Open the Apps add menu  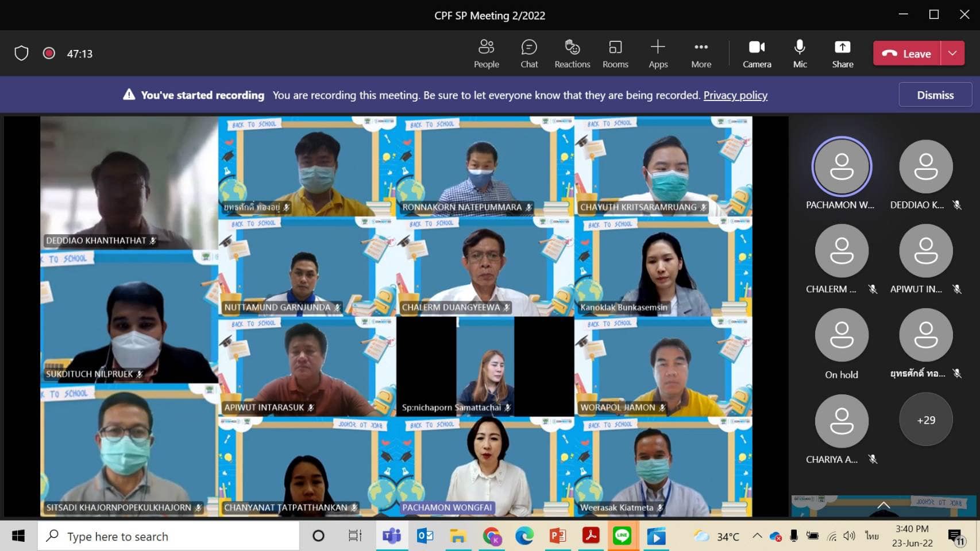pos(658,53)
